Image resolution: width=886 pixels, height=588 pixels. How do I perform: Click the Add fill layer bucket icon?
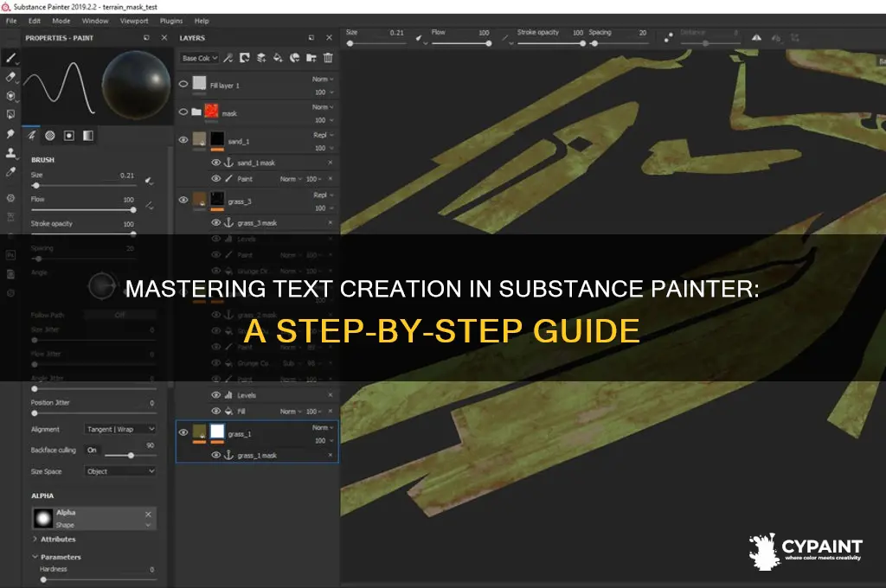click(278, 58)
